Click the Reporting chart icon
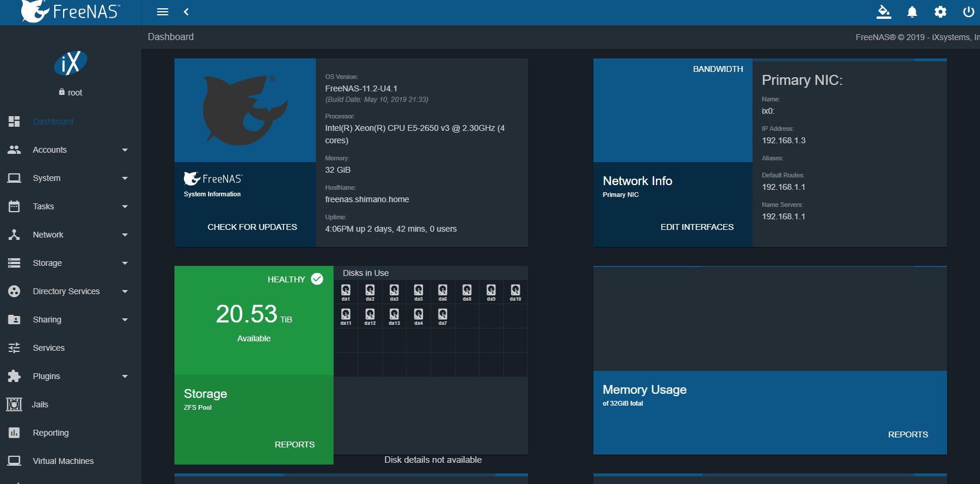 pyautogui.click(x=14, y=433)
